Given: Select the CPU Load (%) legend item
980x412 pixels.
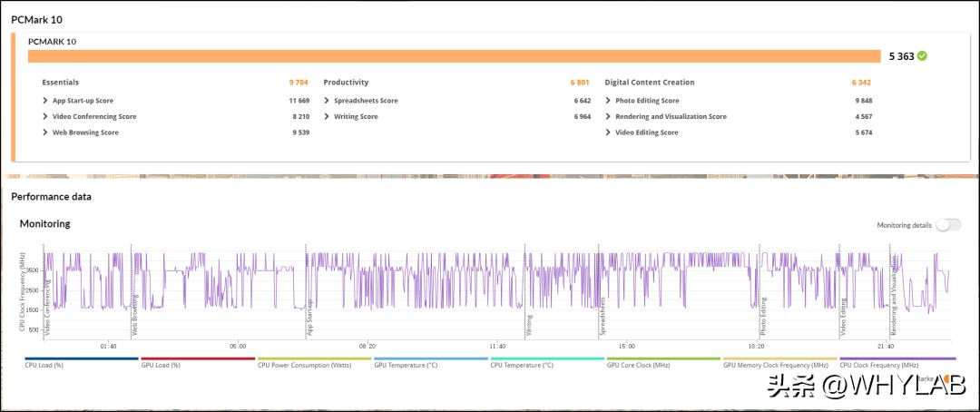Looking at the screenshot, I should [44, 365].
